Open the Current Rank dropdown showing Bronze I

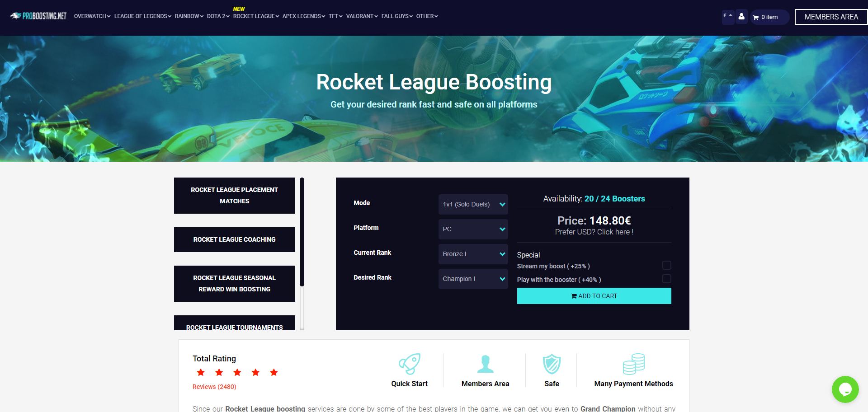click(x=473, y=254)
